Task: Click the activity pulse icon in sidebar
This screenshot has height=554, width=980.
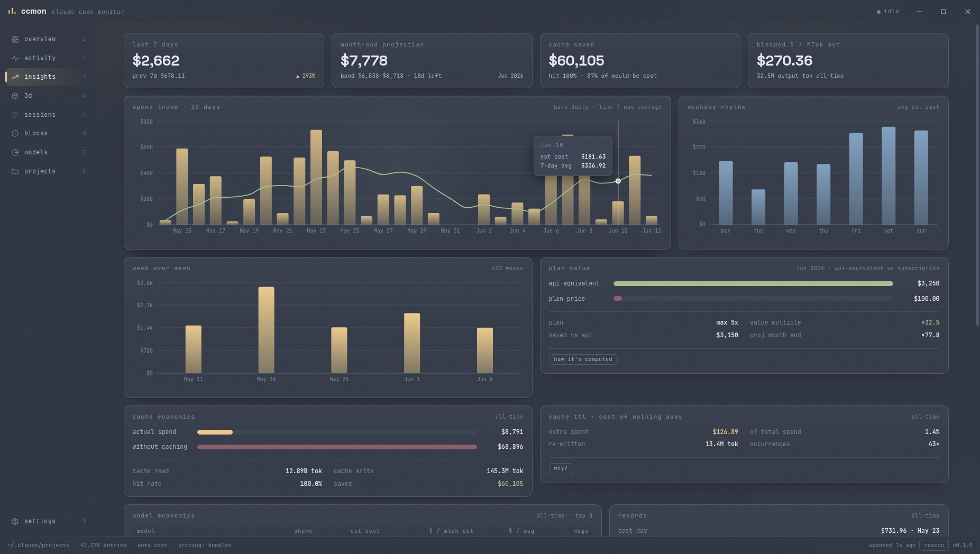Action: click(15, 58)
